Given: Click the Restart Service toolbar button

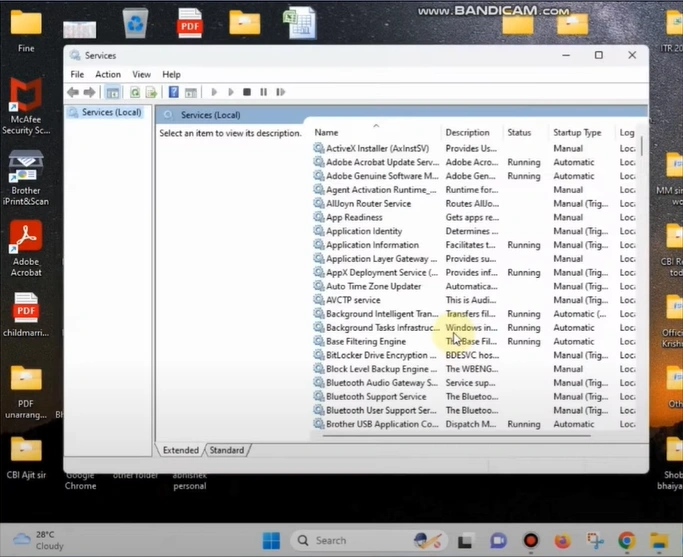Looking at the screenshot, I should pos(281,92).
